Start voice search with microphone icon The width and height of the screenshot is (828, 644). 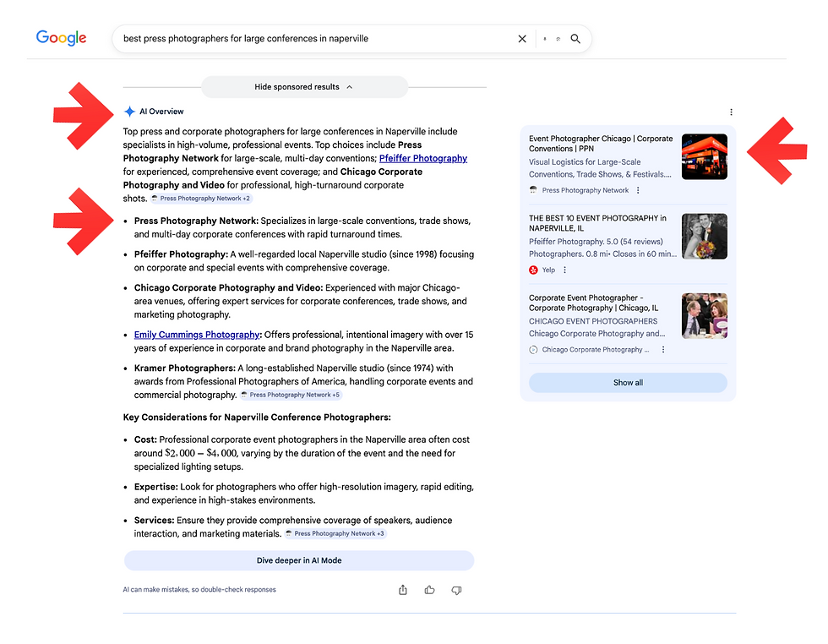tap(544, 39)
